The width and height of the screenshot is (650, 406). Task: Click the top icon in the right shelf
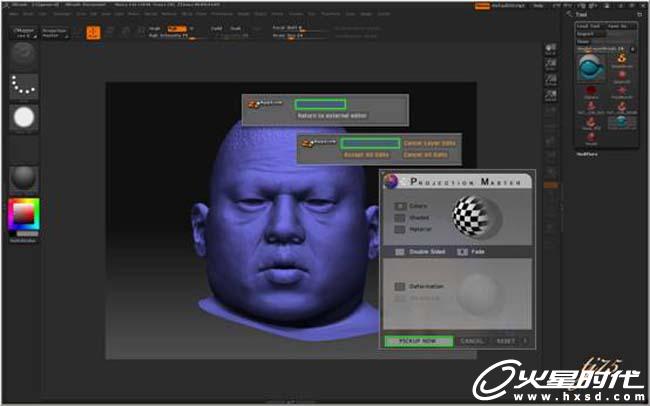tap(551, 49)
